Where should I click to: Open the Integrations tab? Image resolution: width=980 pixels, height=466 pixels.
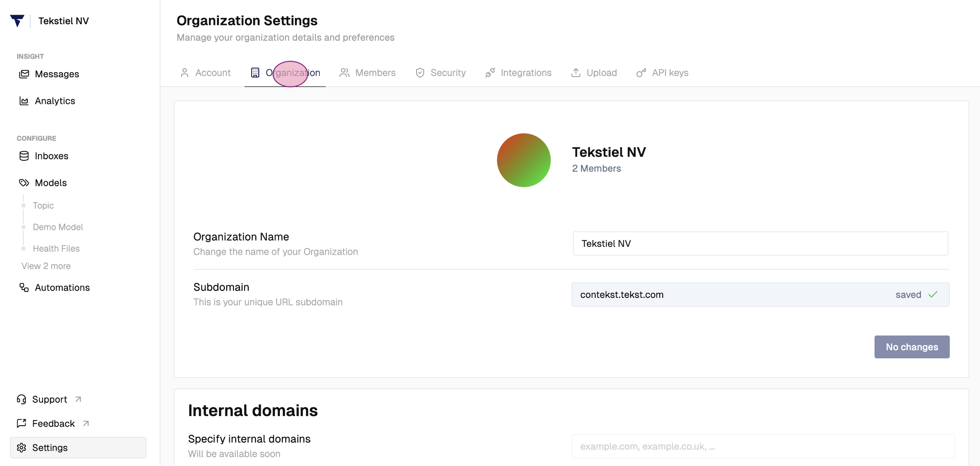pyautogui.click(x=518, y=73)
